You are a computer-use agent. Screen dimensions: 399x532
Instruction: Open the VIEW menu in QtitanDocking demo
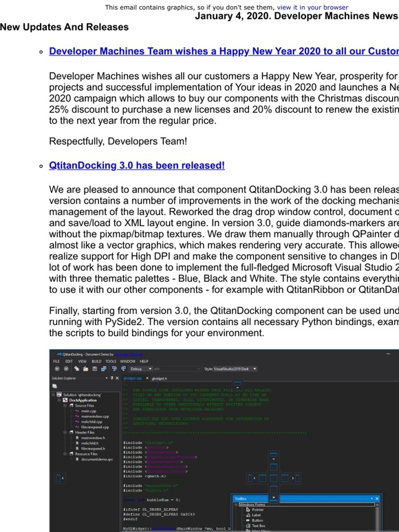(x=83, y=362)
